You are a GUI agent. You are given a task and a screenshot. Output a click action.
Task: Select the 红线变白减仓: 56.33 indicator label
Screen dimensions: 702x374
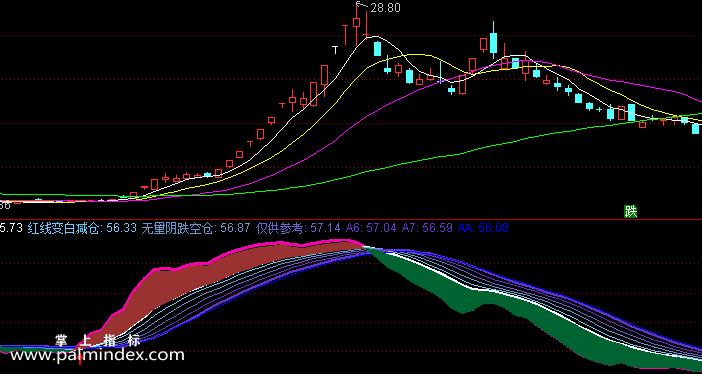[82, 228]
